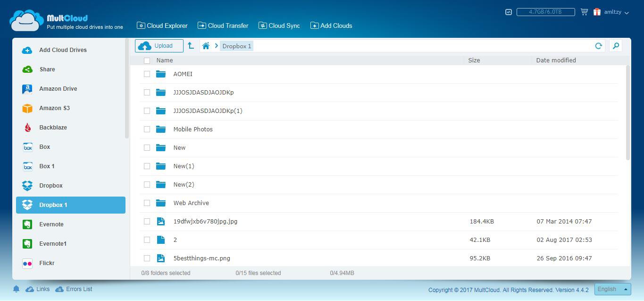Toggle the select-all checkbox in header
644x301 pixels.
click(147, 60)
